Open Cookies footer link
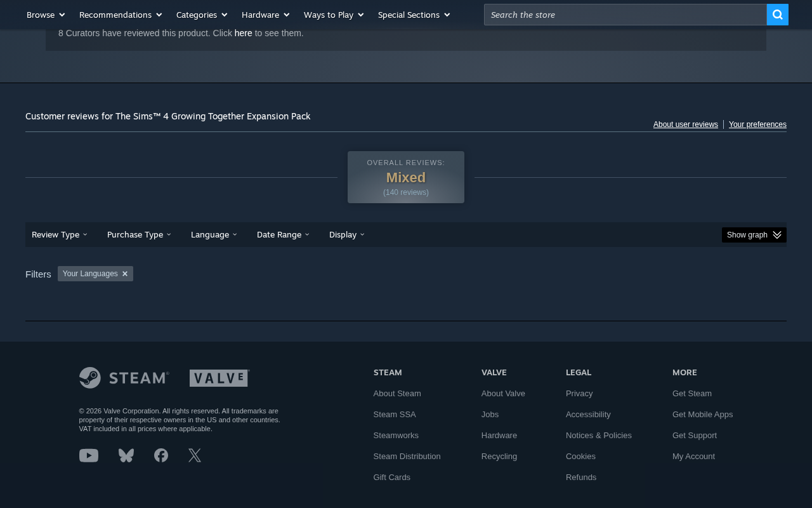This screenshot has height=508, width=812. 580,457
